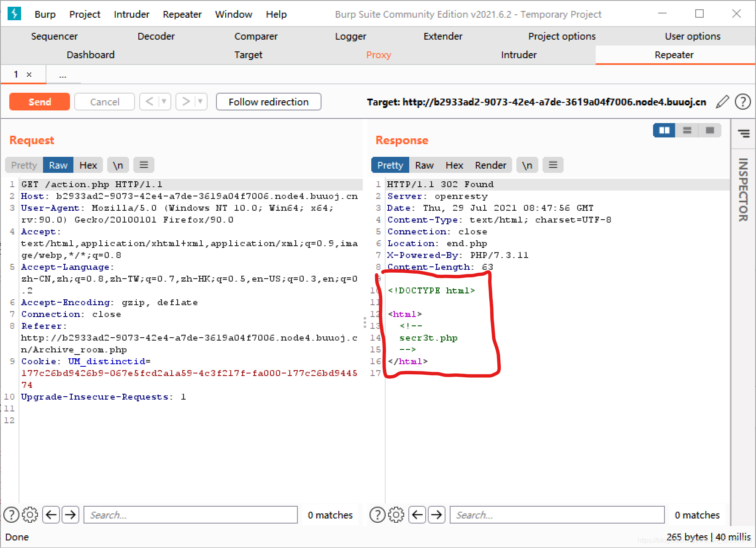Switch to Dashboard tab
This screenshot has height=548, width=756.
(x=91, y=55)
